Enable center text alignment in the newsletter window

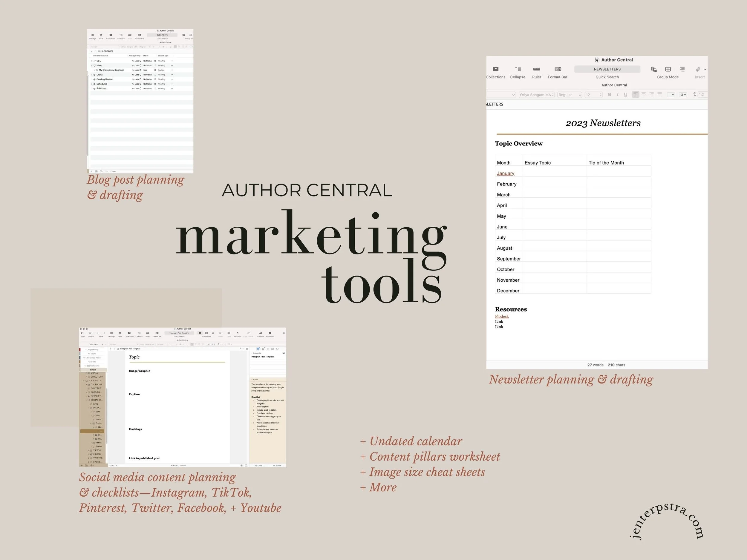point(644,94)
